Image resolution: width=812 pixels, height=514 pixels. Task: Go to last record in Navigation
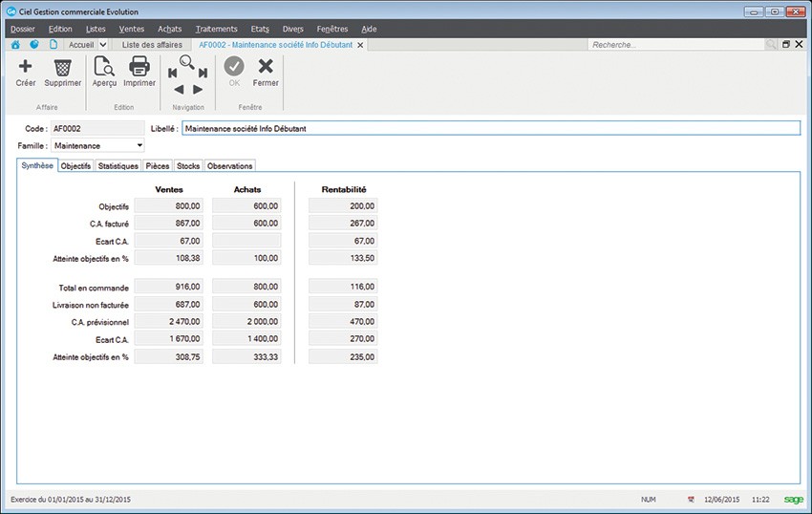click(x=203, y=73)
